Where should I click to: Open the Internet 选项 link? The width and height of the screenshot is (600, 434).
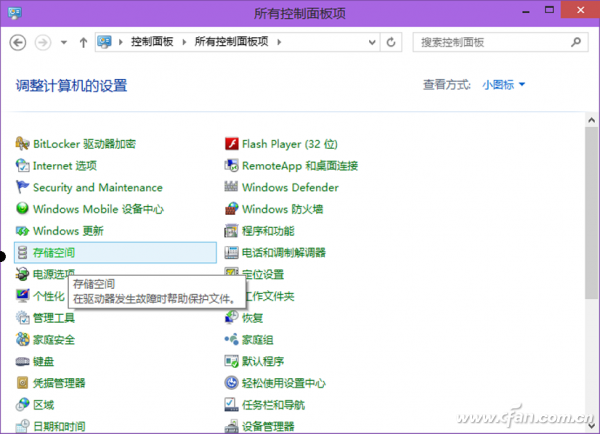point(64,166)
